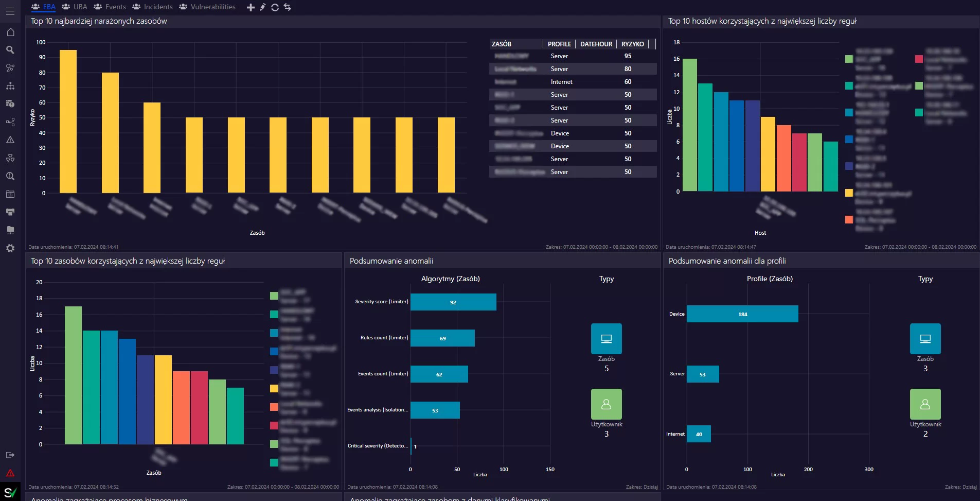980x501 pixels.
Task: Switch to the Vulnerabilities tab
Action: (207, 7)
